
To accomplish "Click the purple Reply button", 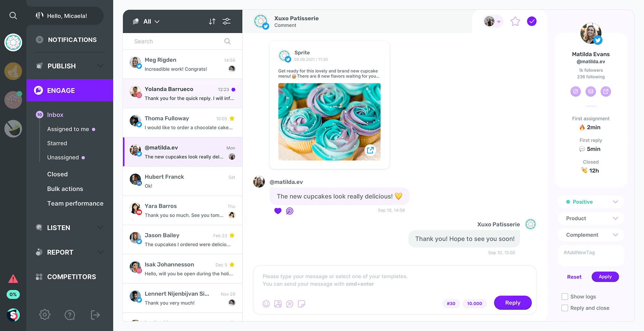I will pyautogui.click(x=513, y=303).
